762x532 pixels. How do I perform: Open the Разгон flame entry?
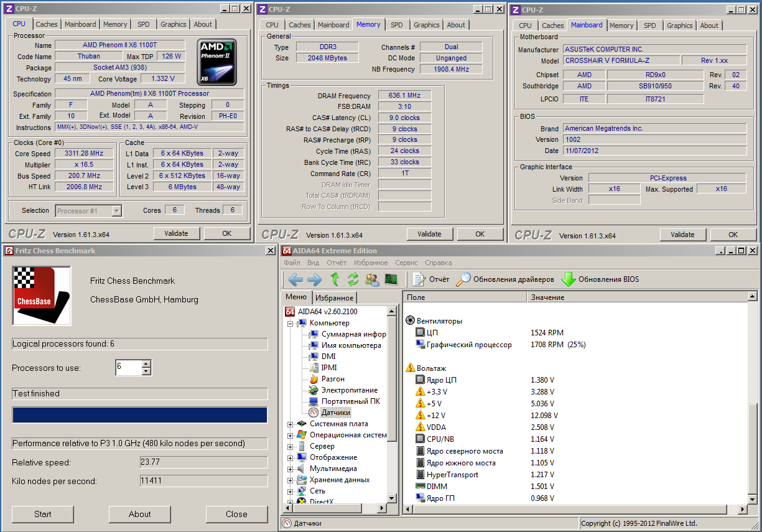[x=327, y=379]
